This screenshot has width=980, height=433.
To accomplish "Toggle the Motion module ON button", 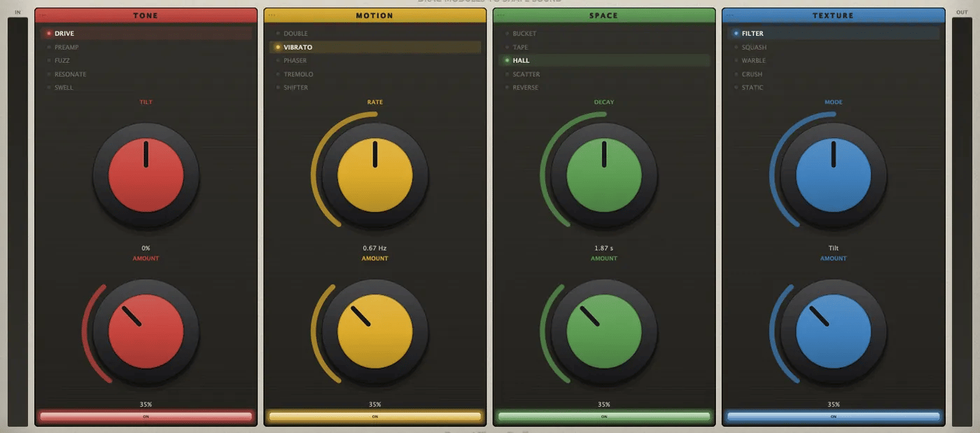I will click(x=375, y=416).
